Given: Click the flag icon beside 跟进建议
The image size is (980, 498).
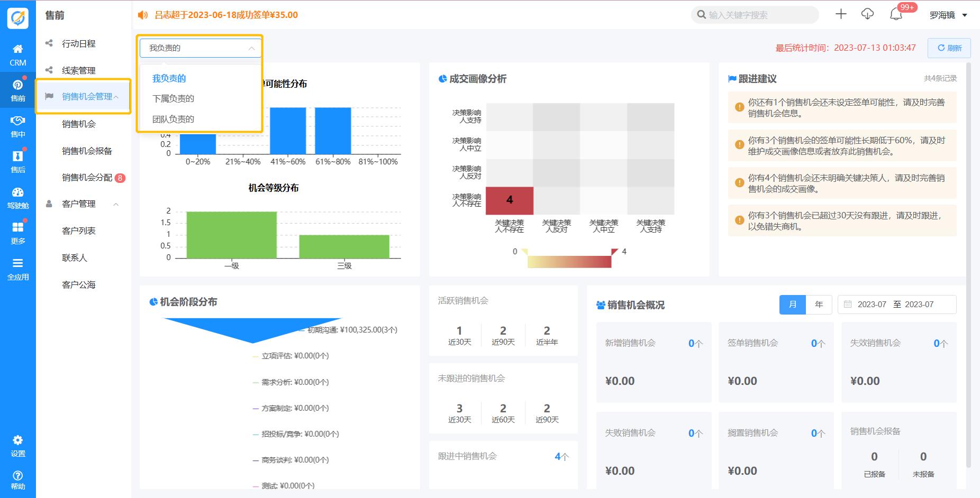Looking at the screenshot, I should (x=732, y=79).
